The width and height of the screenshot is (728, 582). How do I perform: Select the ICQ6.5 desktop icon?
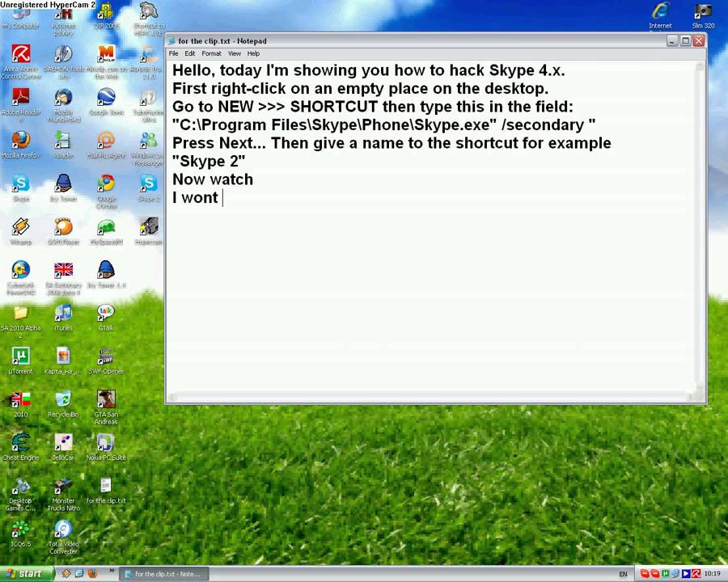21,533
